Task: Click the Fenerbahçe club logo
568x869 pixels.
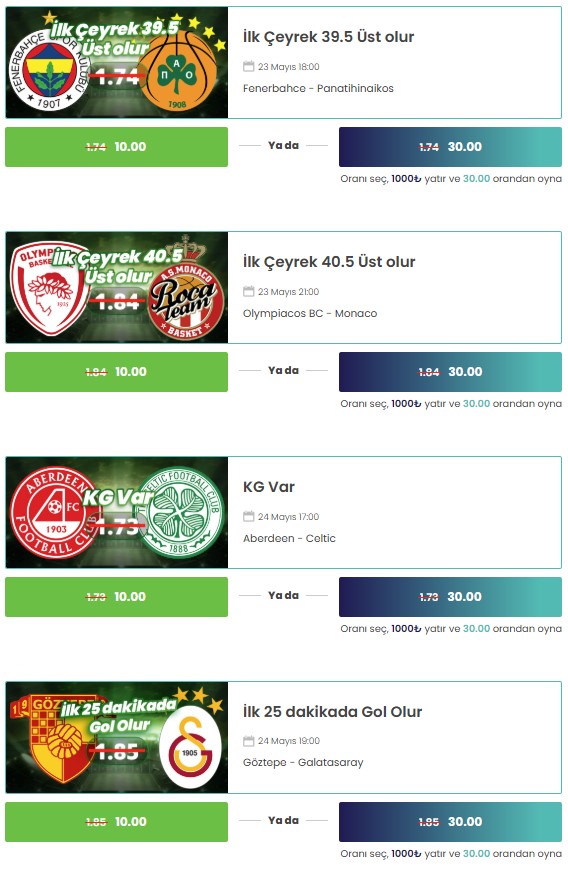Action: (x=49, y=70)
